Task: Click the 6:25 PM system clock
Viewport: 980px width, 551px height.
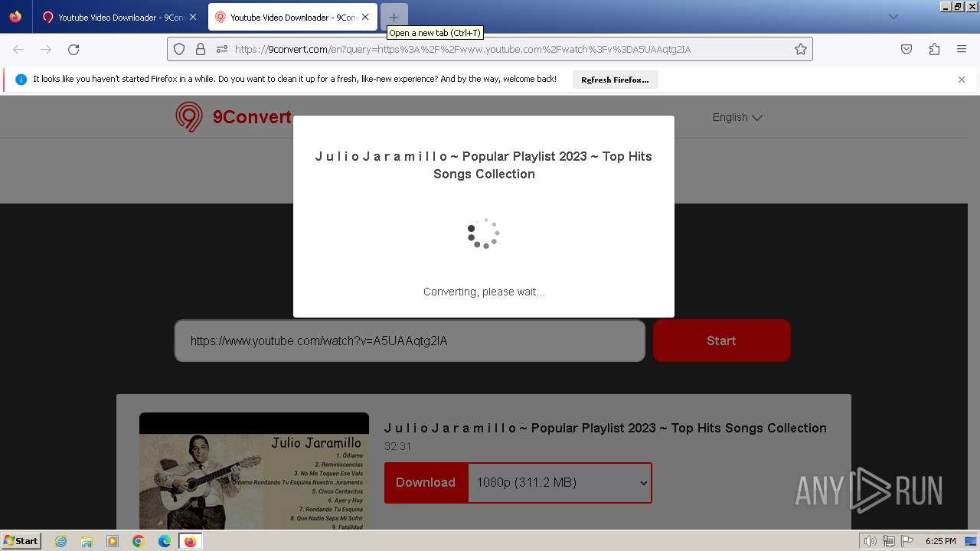Action: 940,541
